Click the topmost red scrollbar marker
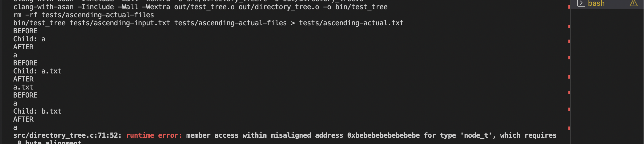644x144 pixels. pos(569,7)
